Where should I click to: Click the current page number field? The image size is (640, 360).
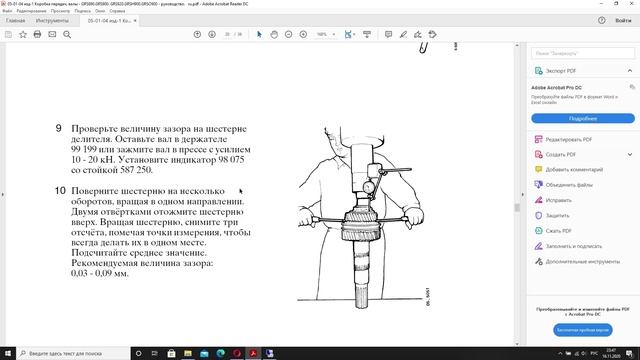pos(227,34)
